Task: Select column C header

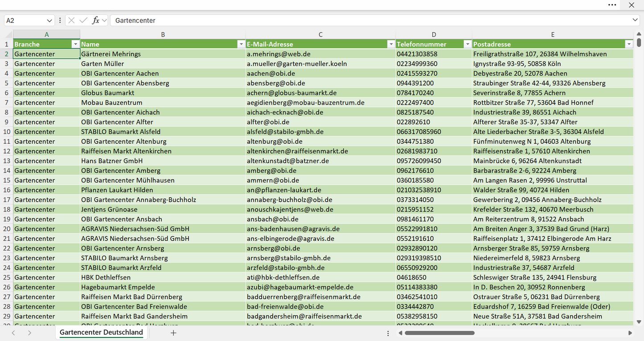Action: pos(321,34)
